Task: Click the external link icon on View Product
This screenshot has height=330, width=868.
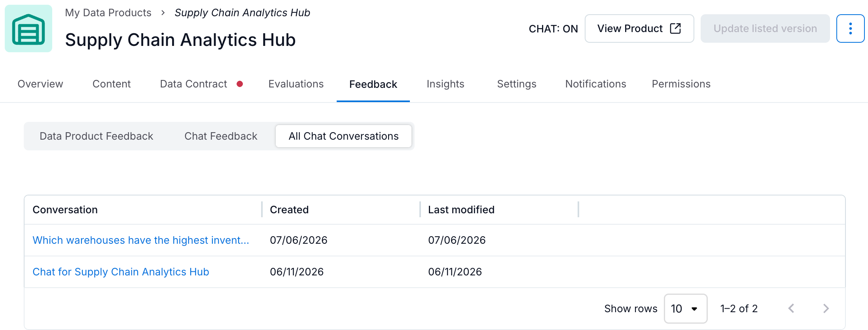Action: point(675,28)
